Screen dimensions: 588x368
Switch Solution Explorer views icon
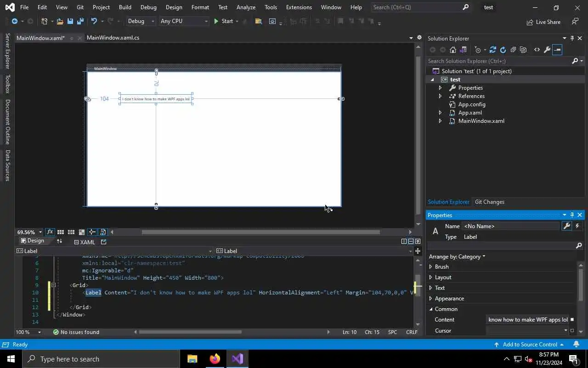tap(463, 50)
